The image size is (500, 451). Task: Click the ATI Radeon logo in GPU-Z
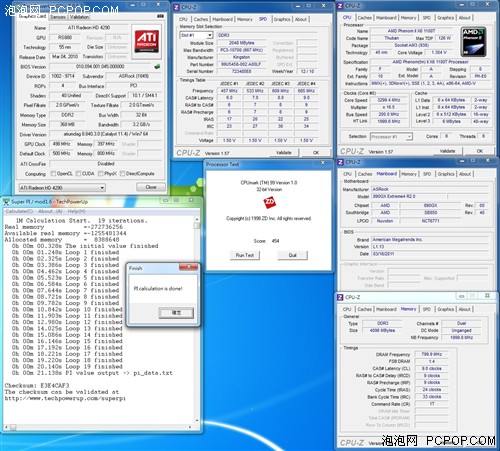tap(147, 41)
